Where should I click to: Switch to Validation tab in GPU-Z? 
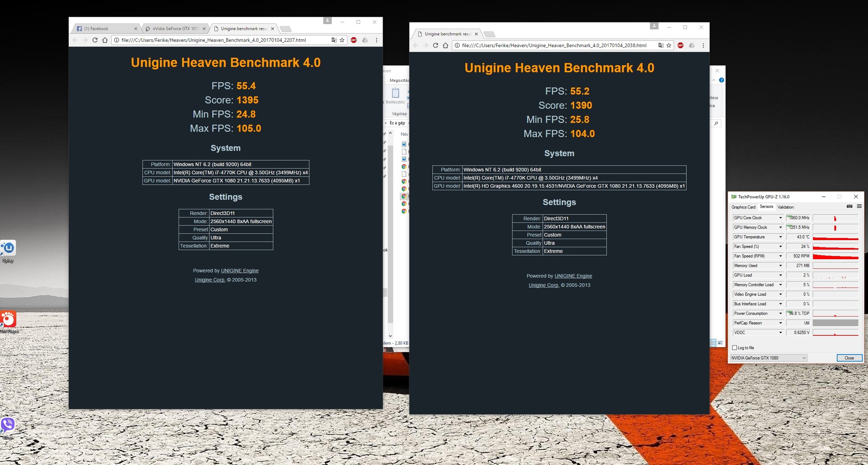point(785,207)
